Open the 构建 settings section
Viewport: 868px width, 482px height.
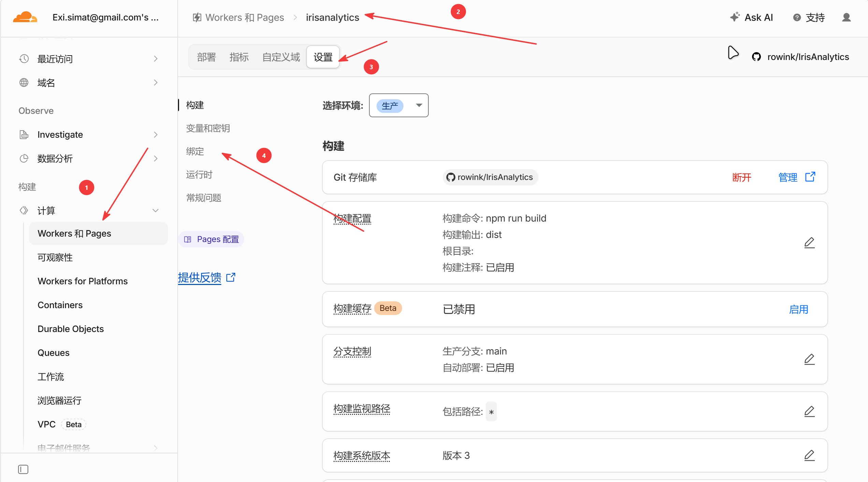[x=195, y=105]
